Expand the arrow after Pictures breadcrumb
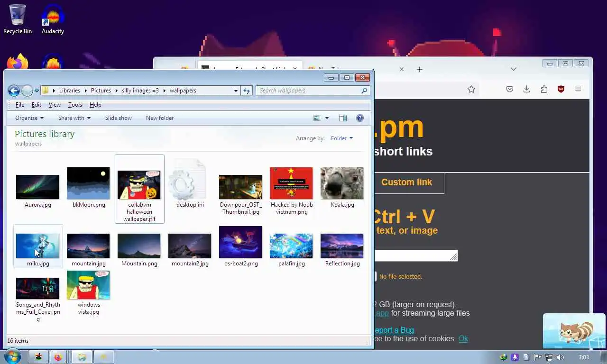This screenshot has height=364, width=607. point(117,91)
